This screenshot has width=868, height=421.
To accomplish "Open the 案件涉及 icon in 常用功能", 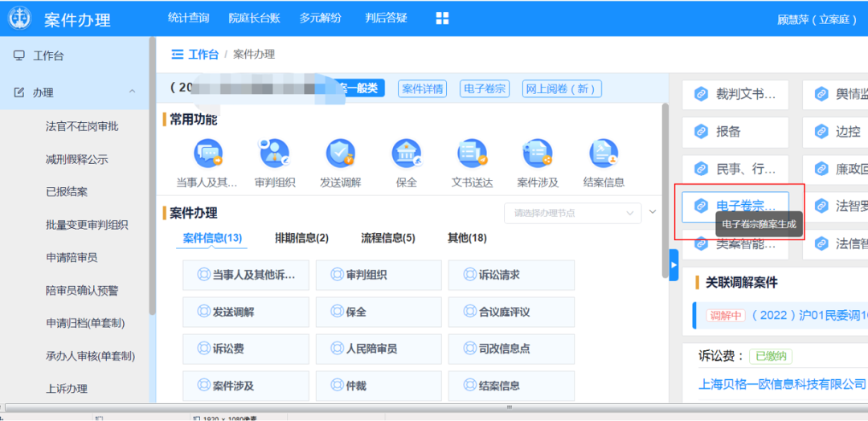I will (x=538, y=153).
